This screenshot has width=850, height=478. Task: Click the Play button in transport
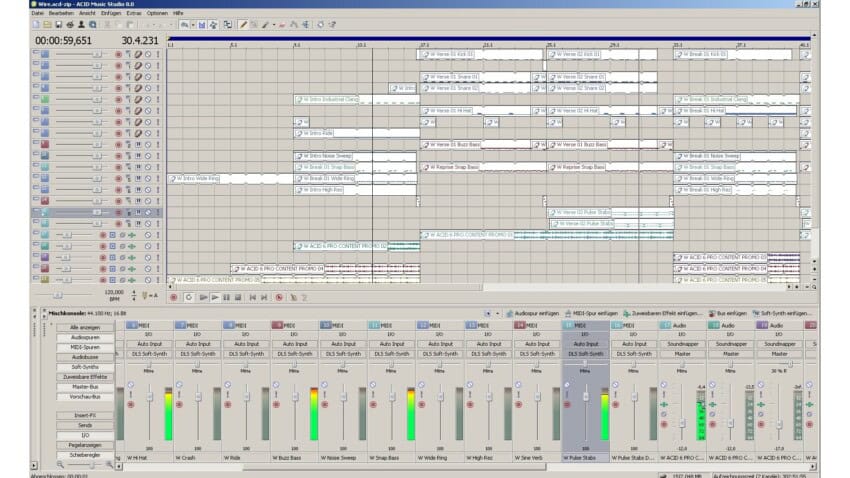(215, 297)
